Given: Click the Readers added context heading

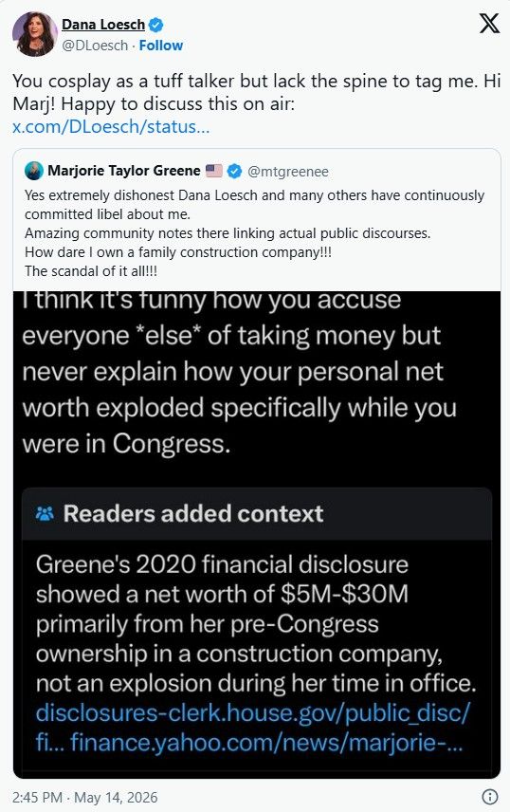Looking at the screenshot, I should pyautogui.click(x=193, y=514).
